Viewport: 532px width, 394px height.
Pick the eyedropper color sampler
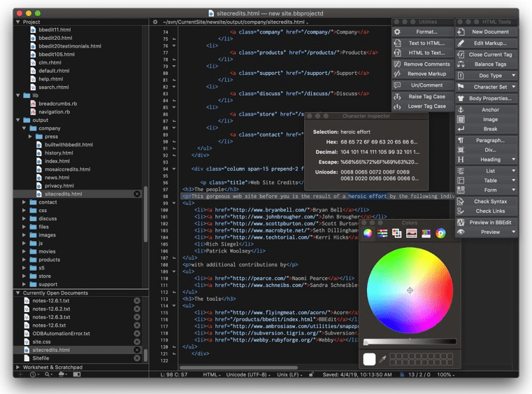pyautogui.click(x=382, y=359)
